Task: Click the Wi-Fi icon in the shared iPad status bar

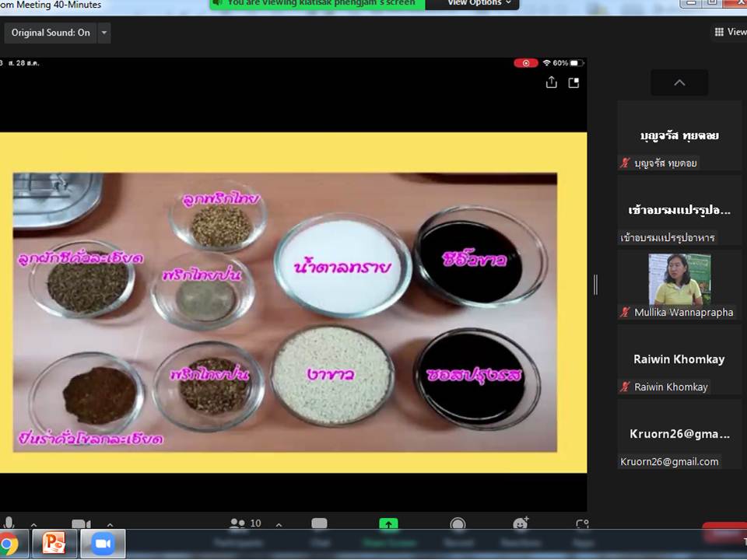Action: [546, 63]
